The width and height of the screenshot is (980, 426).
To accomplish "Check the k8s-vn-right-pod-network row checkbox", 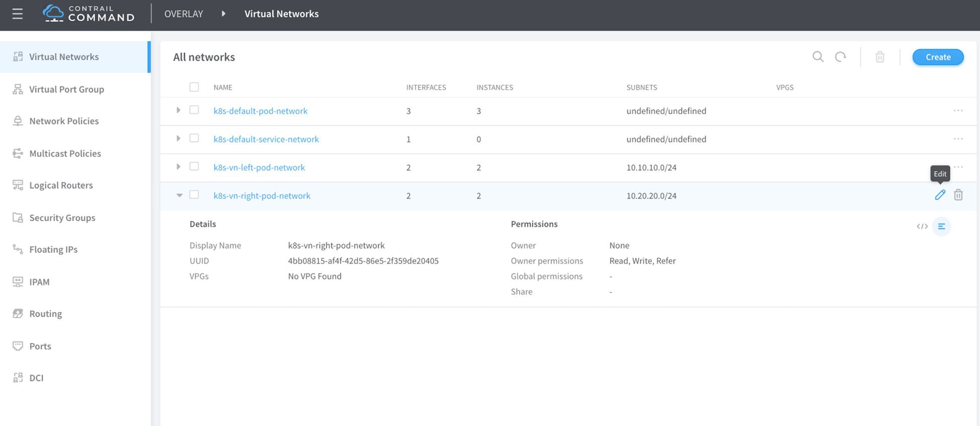I will click(x=194, y=194).
